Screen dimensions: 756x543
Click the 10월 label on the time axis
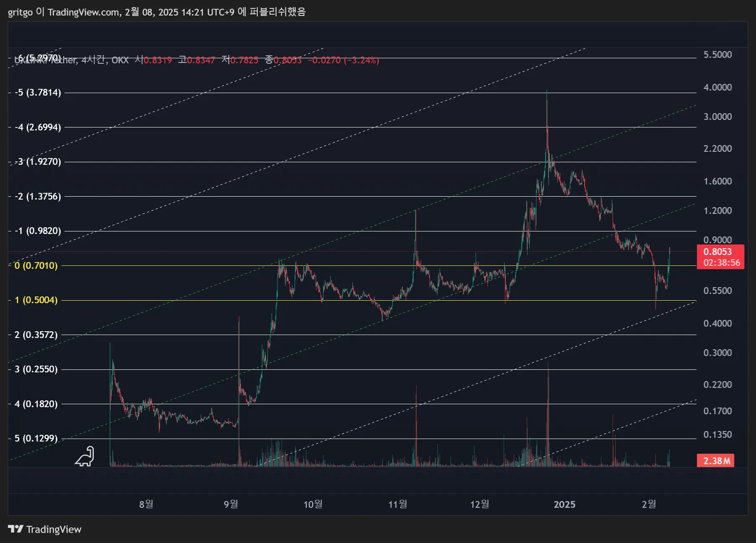pyautogui.click(x=313, y=504)
